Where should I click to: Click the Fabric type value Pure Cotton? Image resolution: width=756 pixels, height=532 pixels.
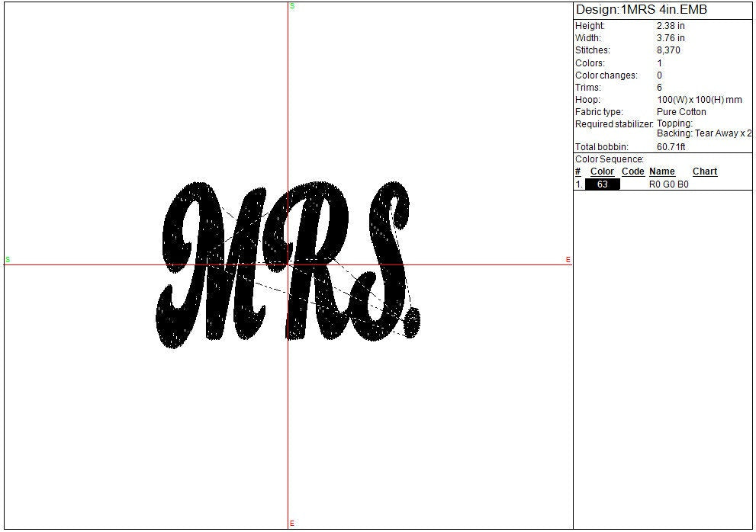click(681, 112)
